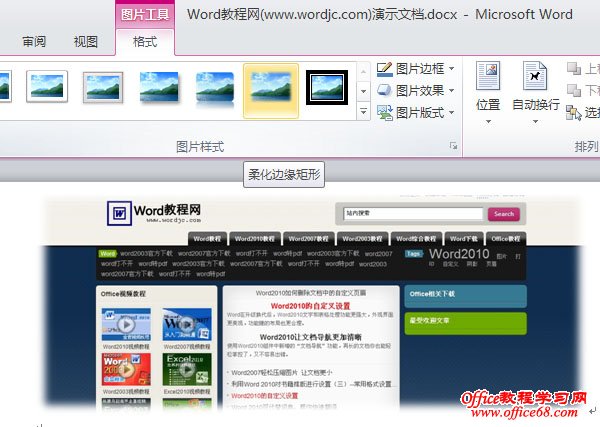
Task: Click the Office教程 navigation tab
Action: (506, 238)
